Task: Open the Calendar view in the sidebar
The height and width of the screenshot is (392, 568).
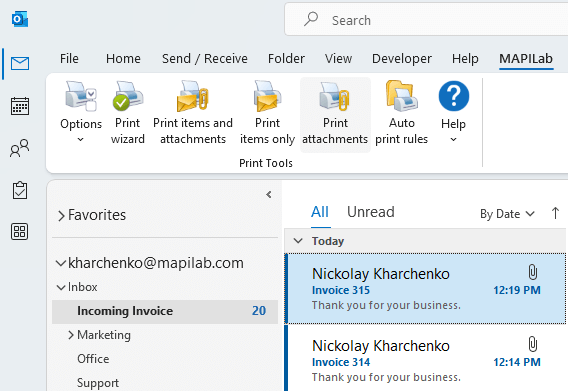Action: point(20,106)
